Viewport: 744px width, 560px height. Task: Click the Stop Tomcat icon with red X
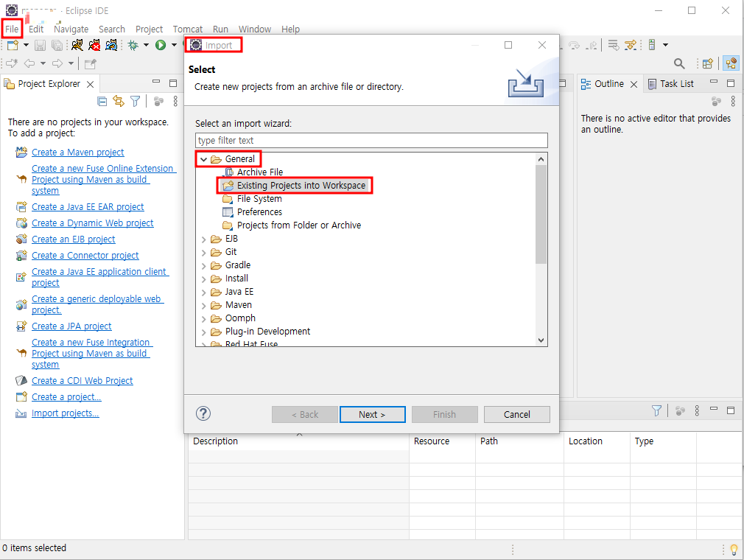pos(94,45)
